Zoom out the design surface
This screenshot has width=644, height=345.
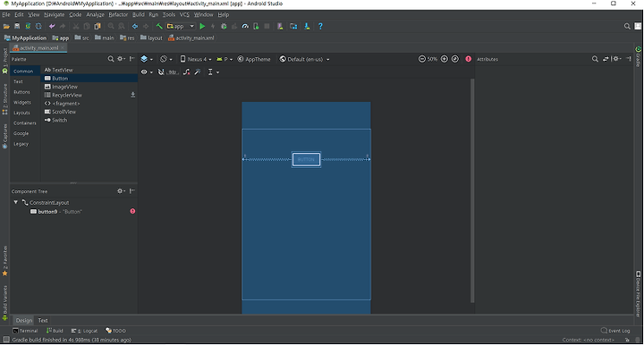(422, 59)
